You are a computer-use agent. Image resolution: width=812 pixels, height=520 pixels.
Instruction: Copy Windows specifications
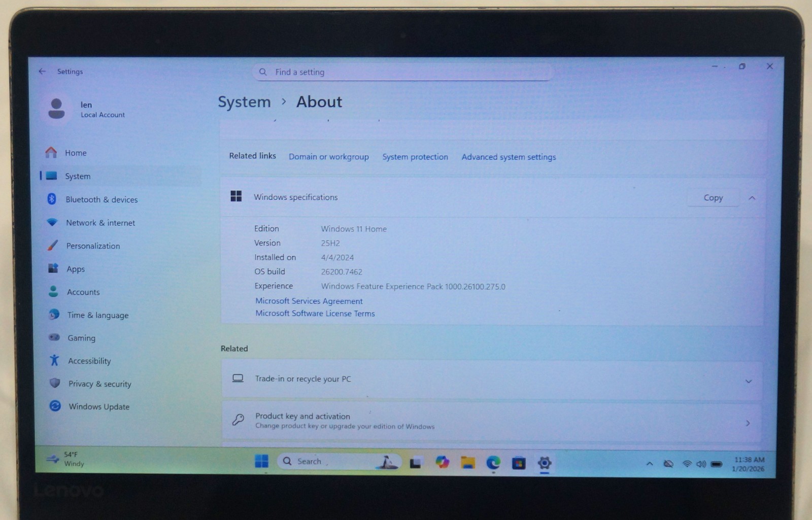point(713,198)
